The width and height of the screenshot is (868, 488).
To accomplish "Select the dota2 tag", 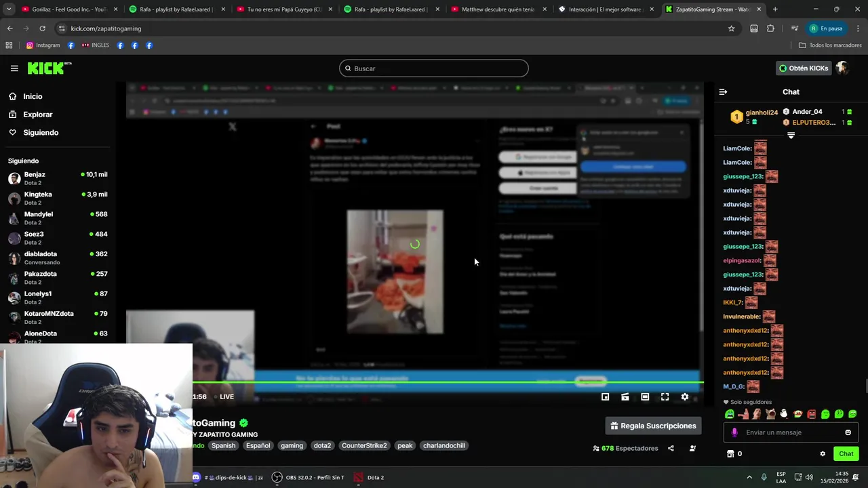I will click(x=322, y=445).
